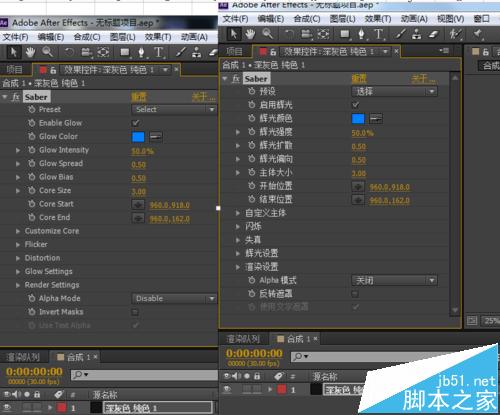500x415 pixels.
Task: Click current timecode in left timeline
Action: (34, 372)
